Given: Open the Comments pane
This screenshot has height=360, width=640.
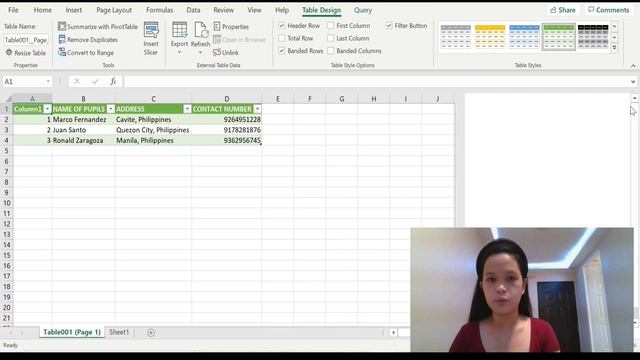Looking at the screenshot, I should click(609, 10).
